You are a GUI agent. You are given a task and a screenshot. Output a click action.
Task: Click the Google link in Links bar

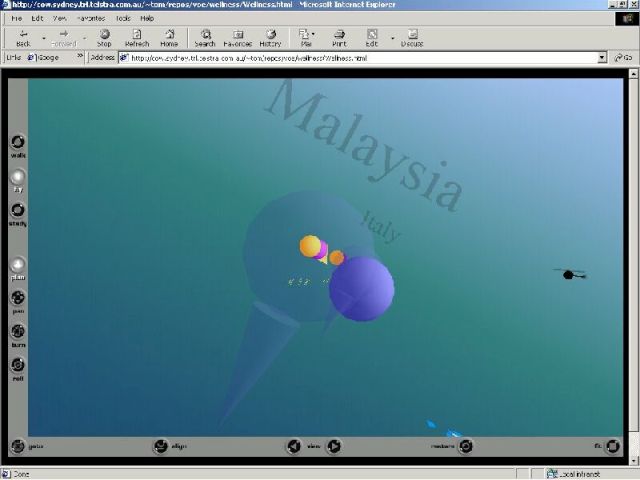44,58
